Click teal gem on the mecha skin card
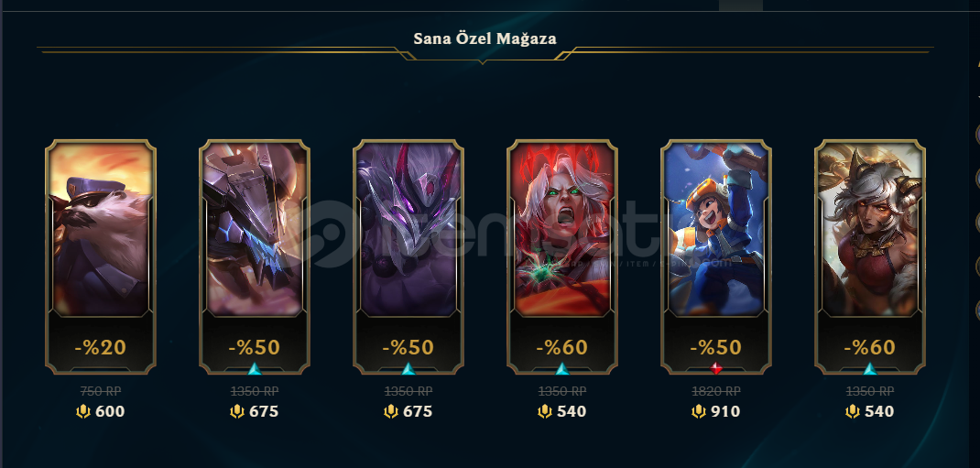This screenshot has width=980, height=468. 255,369
